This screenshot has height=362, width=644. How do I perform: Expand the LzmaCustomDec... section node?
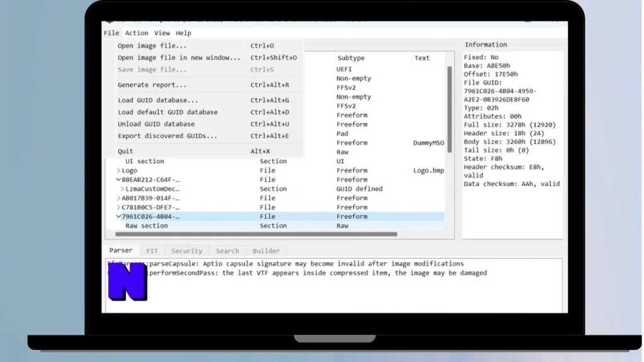coord(123,189)
